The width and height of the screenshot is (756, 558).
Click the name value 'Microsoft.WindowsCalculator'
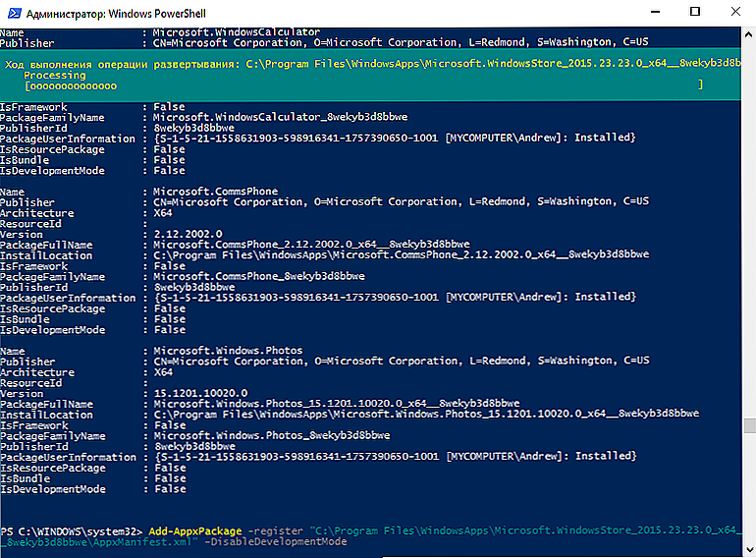237,32
